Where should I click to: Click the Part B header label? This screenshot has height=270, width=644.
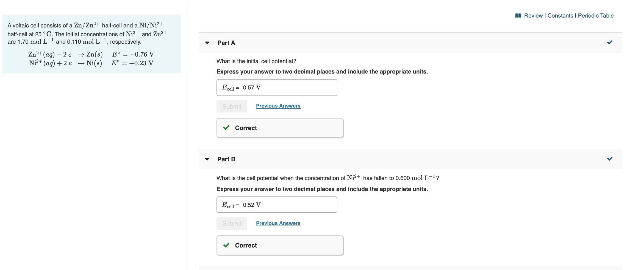[226, 159]
